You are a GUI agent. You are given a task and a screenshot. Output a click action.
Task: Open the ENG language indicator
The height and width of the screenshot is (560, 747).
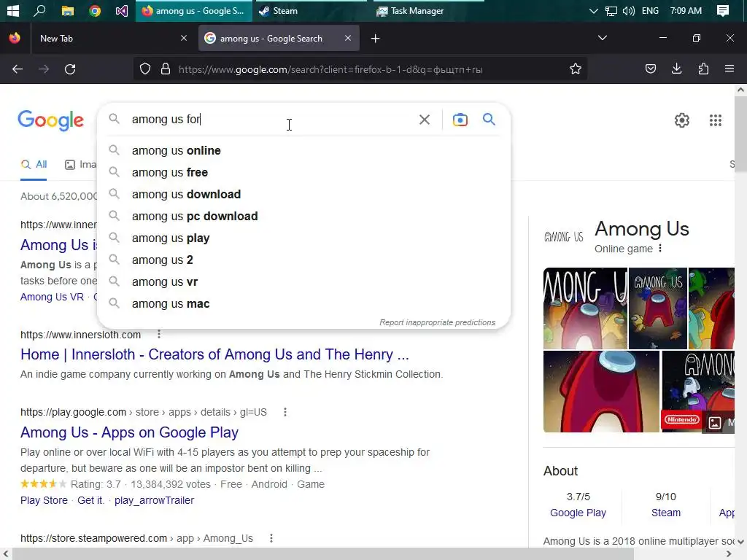click(x=650, y=10)
